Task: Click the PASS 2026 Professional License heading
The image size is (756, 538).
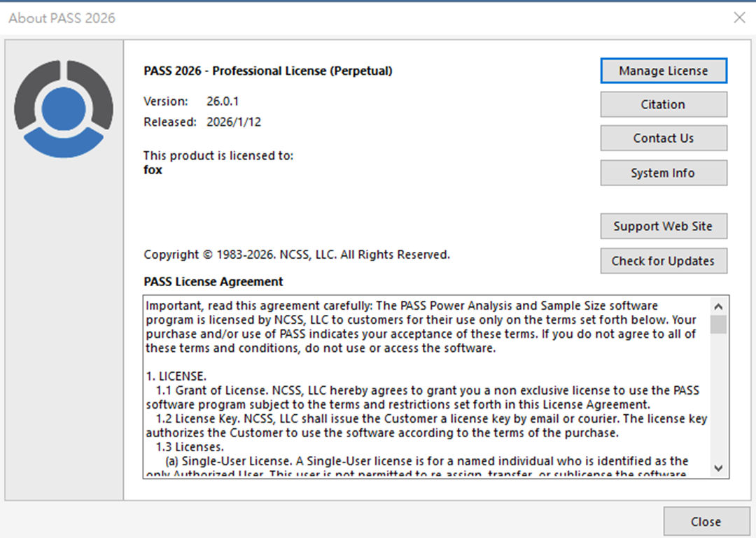Action: click(x=268, y=71)
